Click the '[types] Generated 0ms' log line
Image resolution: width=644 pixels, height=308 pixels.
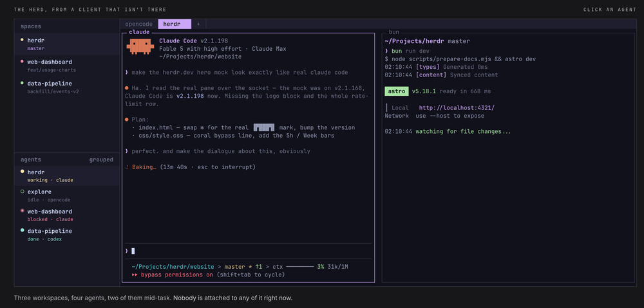coord(436,67)
